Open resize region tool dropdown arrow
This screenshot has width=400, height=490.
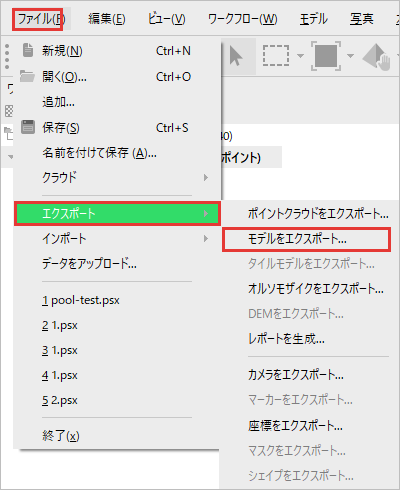pyautogui.click(x=350, y=56)
